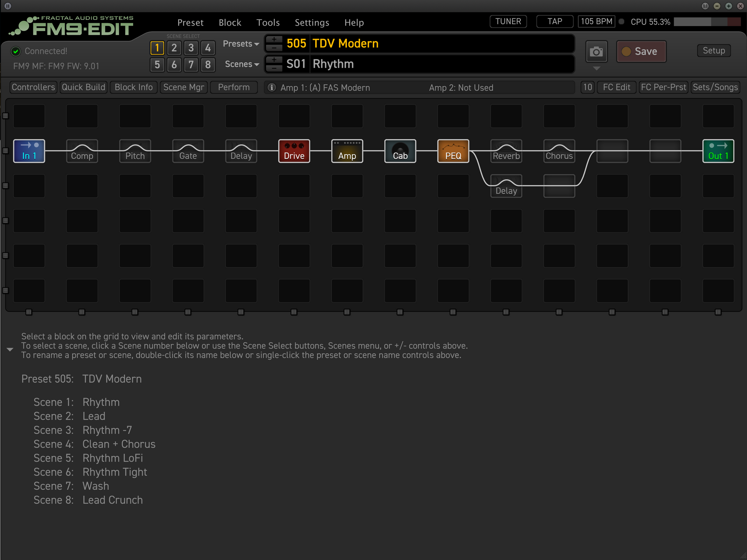Viewport: 747px width, 560px height.
Task: Open the Tools menu
Action: click(268, 23)
